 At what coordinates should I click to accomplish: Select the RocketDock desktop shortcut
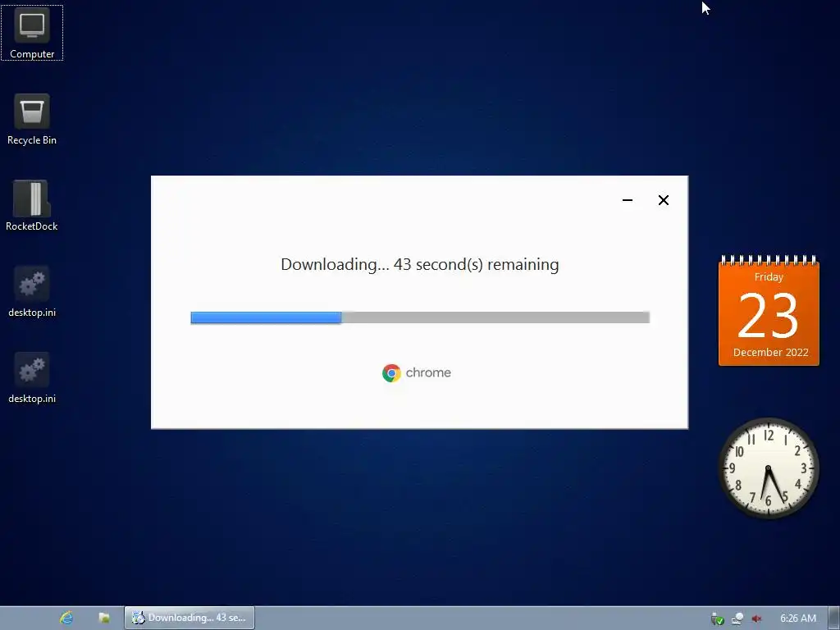(x=32, y=205)
